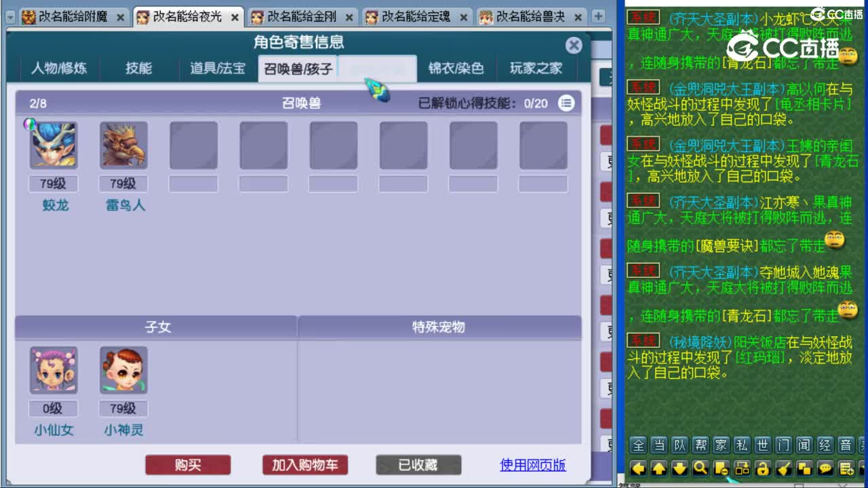Select the 家 chat channel button
This screenshot has width=868, height=488.
tap(722, 445)
